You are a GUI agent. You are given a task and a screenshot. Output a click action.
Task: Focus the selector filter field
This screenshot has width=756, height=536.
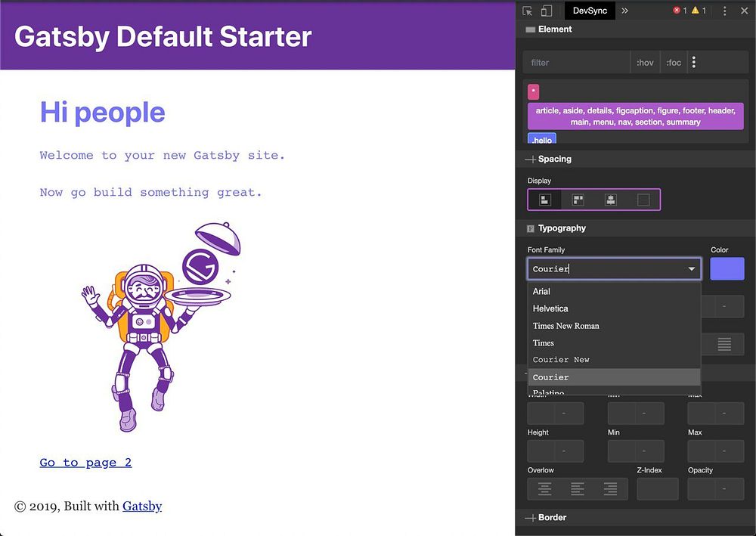[x=577, y=62]
